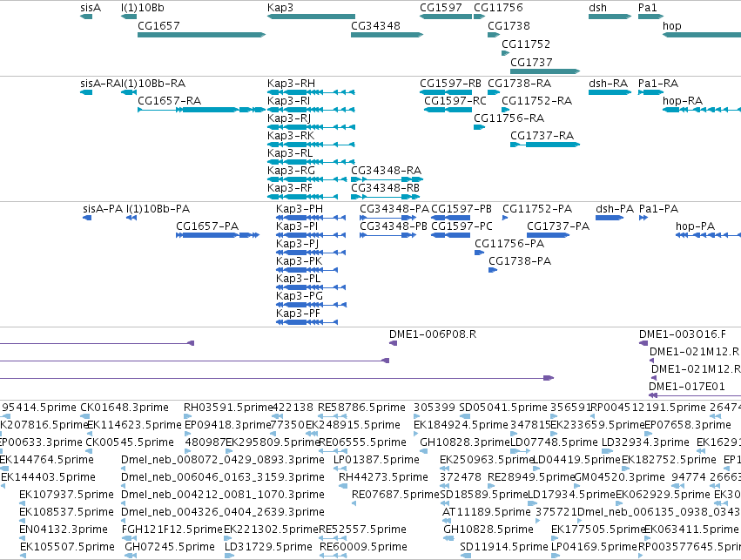
Task: Click the CG1597-RB transcript label
Action: pos(450,84)
